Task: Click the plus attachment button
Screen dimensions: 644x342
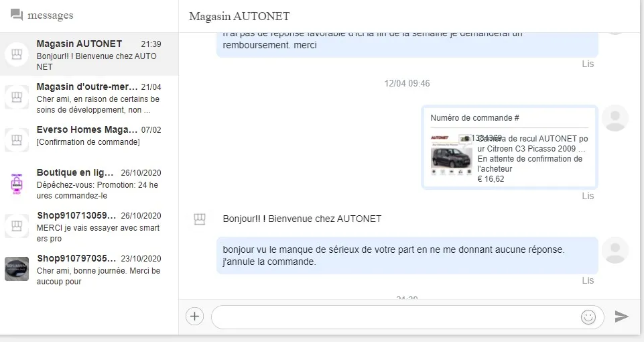Action: pos(195,316)
